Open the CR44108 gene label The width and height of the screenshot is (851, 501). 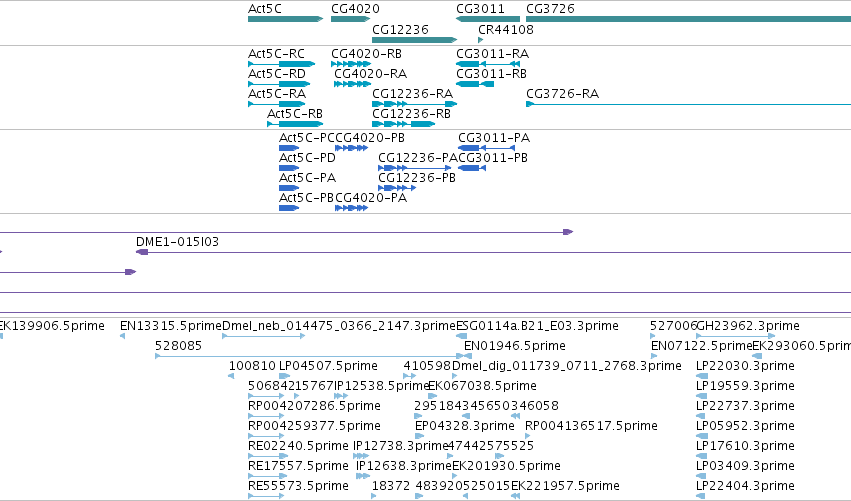(x=506, y=30)
